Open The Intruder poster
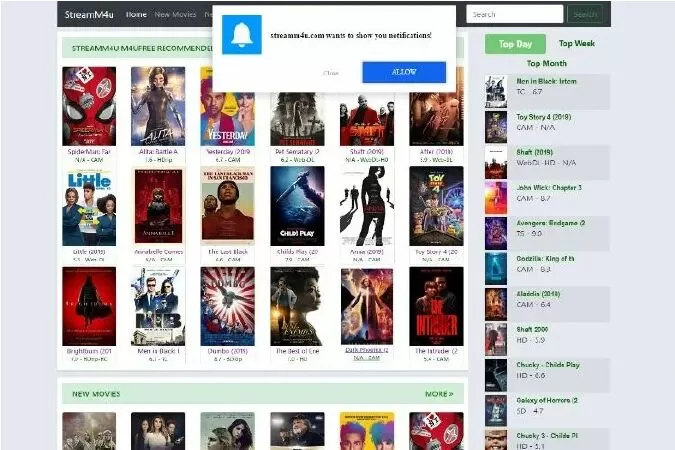Viewport: 675px width, 450px height. pyautogui.click(x=437, y=306)
